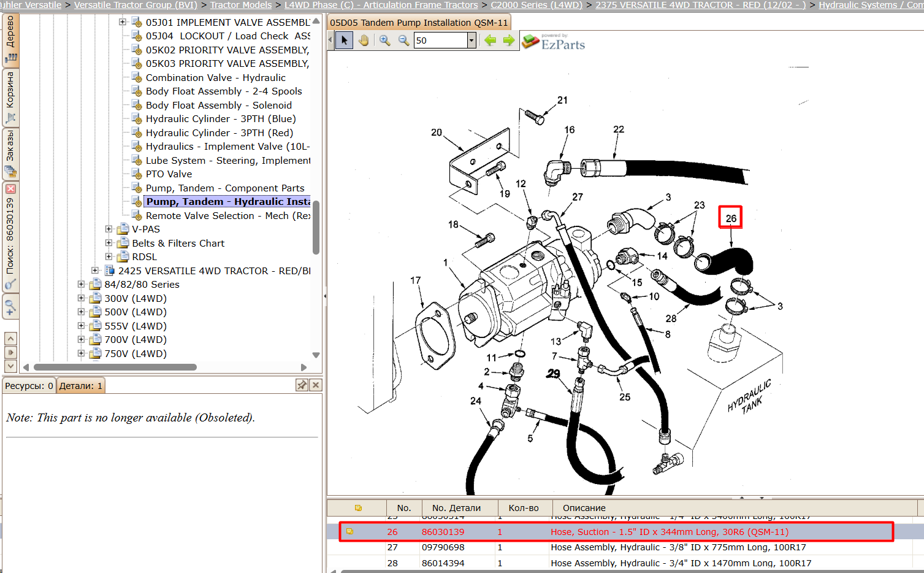This screenshot has width=924, height=573.
Task: Expand the 05J01 Implement Valve node
Action: [123, 22]
